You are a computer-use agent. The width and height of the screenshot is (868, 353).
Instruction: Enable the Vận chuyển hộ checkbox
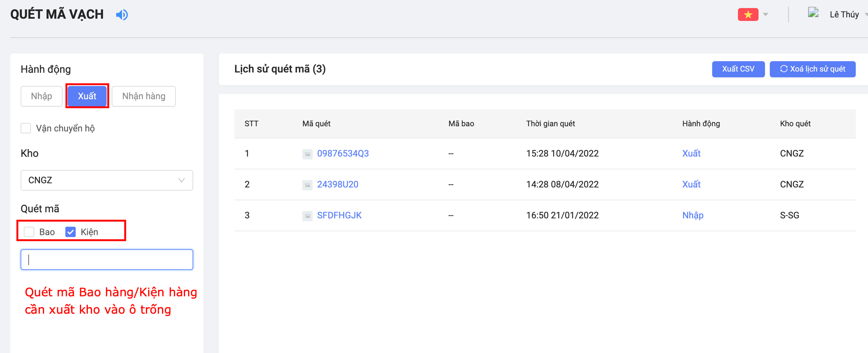[26, 128]
